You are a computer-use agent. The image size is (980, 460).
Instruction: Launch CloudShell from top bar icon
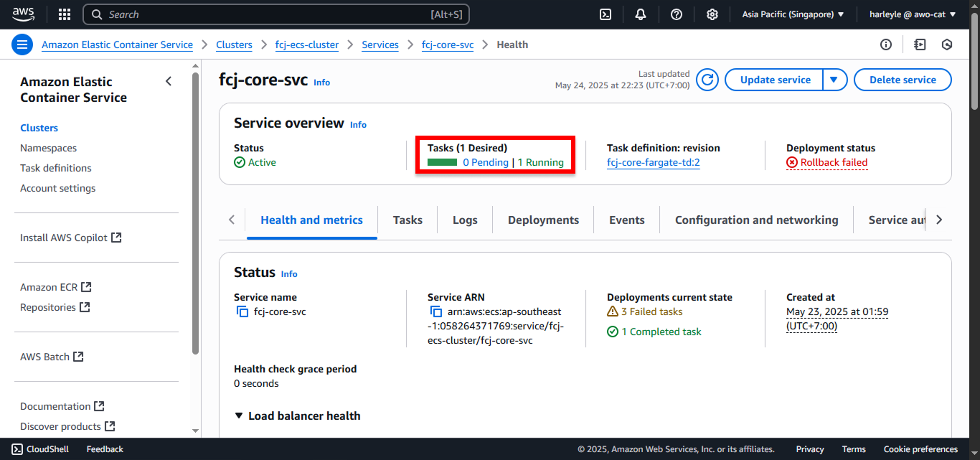tap(606, 14)
